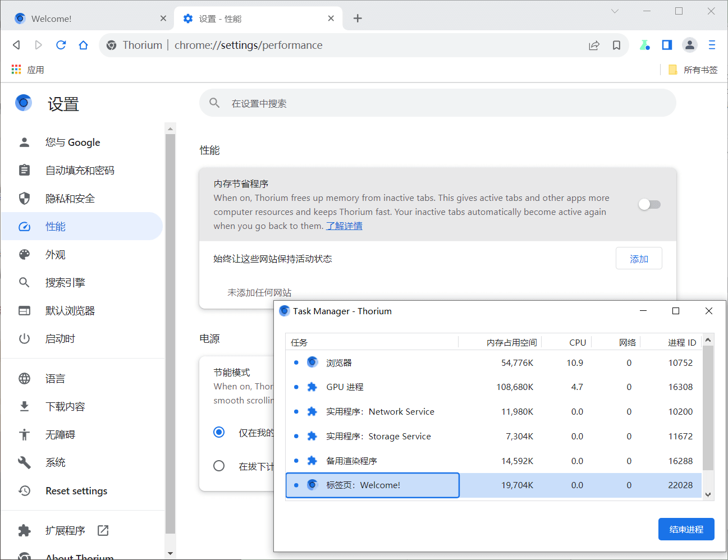The height and width of the screenshot is (560, 728).
Task: Select the Network Service process row
Action: 494,411
